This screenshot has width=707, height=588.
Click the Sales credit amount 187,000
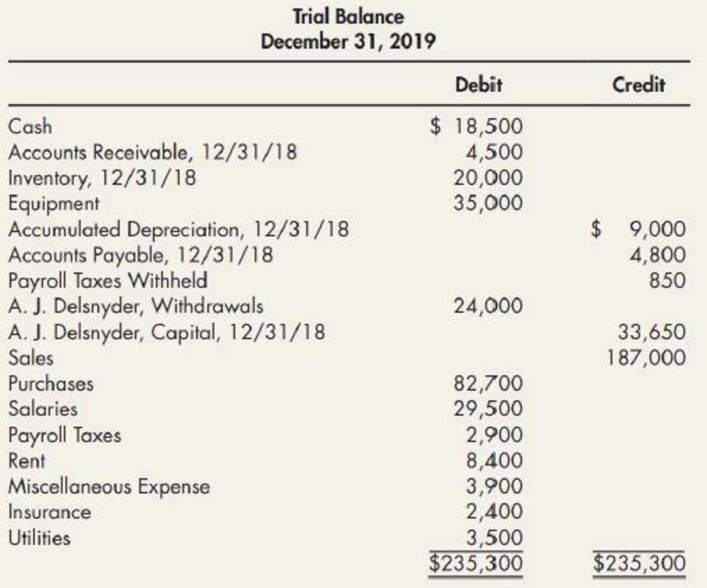(646, 357)
